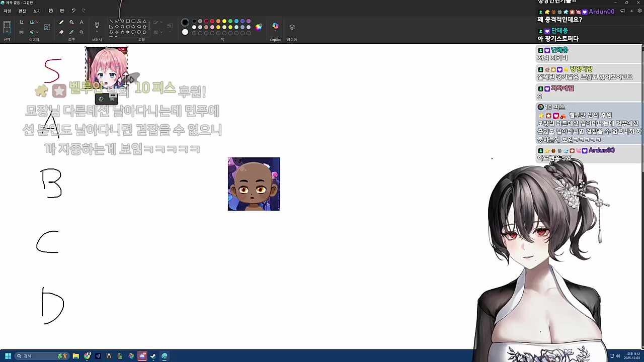Image resolution: width=644 pixels, height=362 pixels.
Task: Pick the Text tool
Action: (x=81, y=22)
